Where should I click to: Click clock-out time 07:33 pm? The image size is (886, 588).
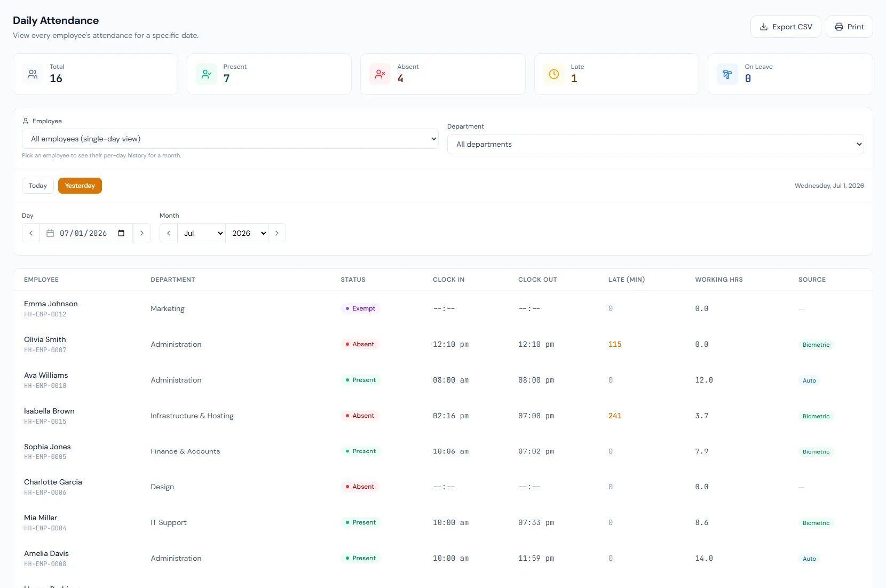[536, 522]
